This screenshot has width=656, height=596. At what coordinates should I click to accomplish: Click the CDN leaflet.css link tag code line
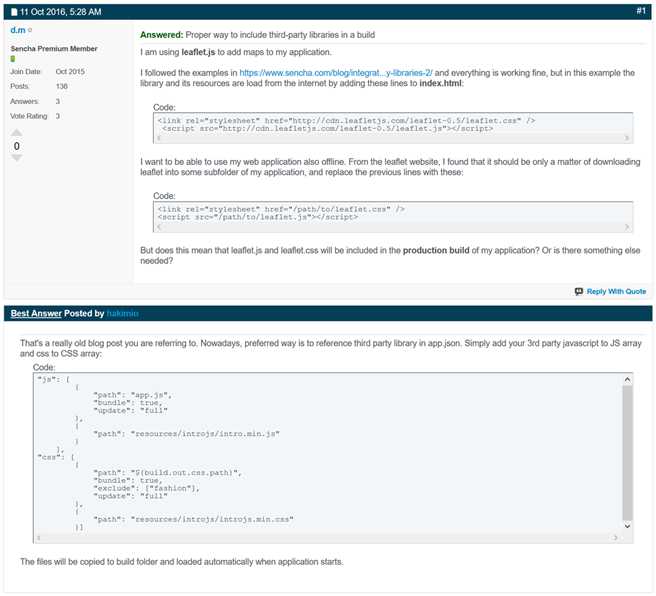coord(346,120)
